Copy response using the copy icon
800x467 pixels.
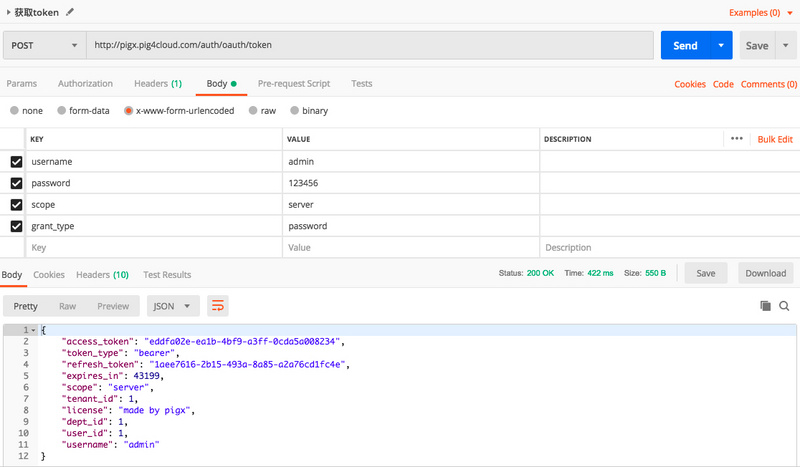click(x=766, y=306)
